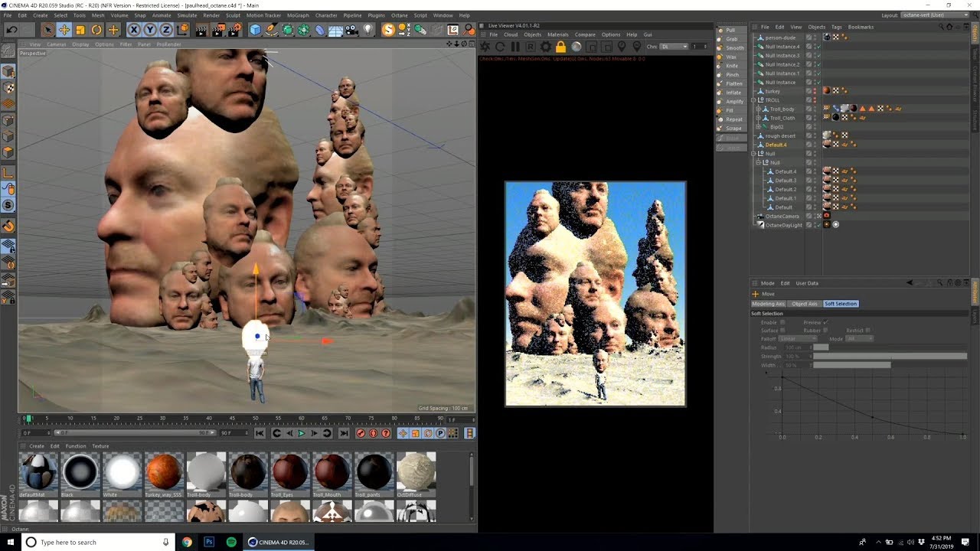The height and width of the screenshot is (551, 980).
Task: Toggle X axis lock
Action: 134,30
